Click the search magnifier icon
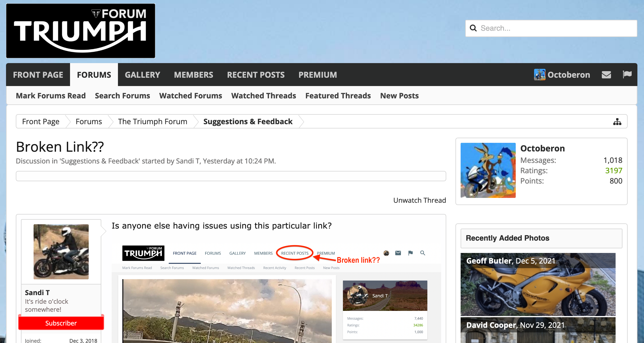 [x=473, y=28]
